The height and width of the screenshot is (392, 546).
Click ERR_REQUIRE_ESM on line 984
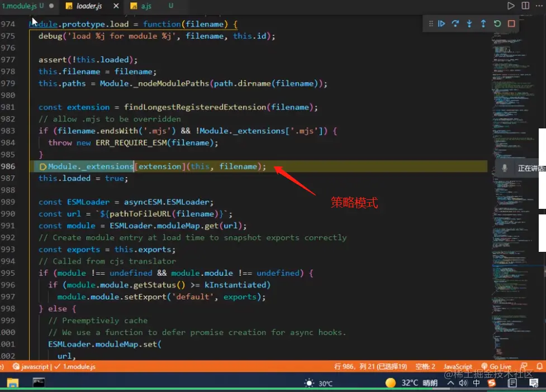pyautogui.click(x=131, y=143)
